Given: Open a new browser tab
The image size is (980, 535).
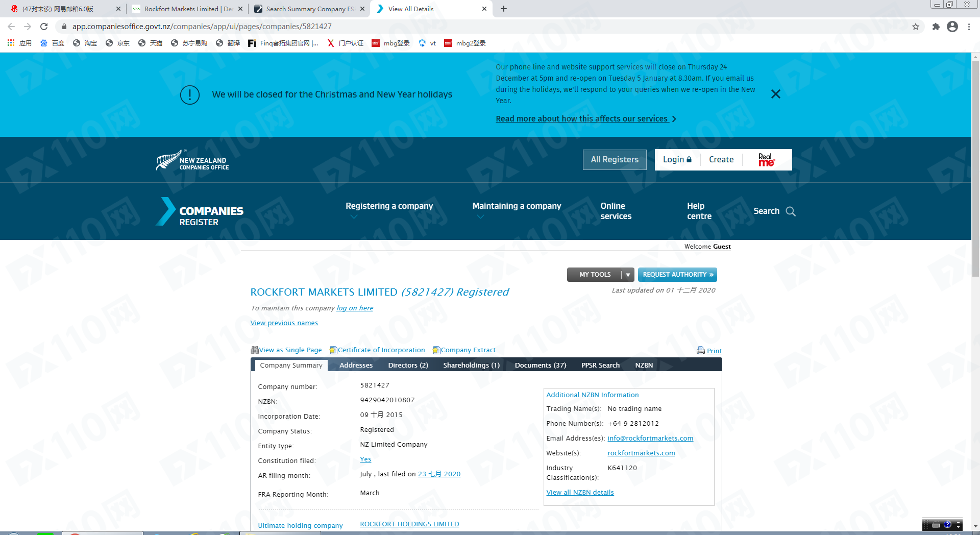Looking at the screenshot, I should pyautogui.click(x=504, y=9).
